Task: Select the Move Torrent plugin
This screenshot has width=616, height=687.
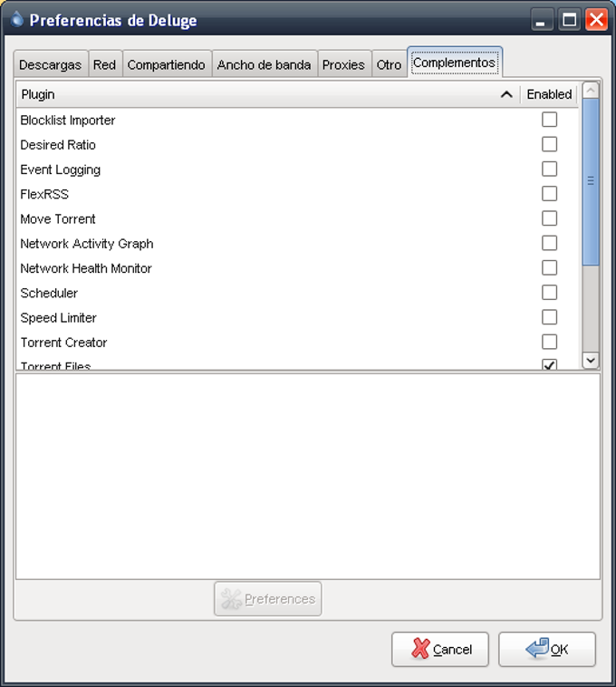Action: 298,218
